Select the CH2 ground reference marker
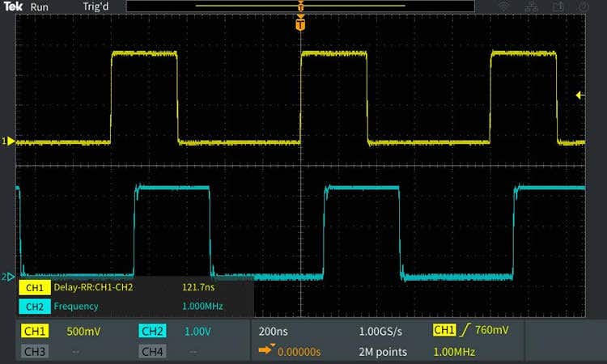This screenshot has width=607, height=364. tap(8, 277)
